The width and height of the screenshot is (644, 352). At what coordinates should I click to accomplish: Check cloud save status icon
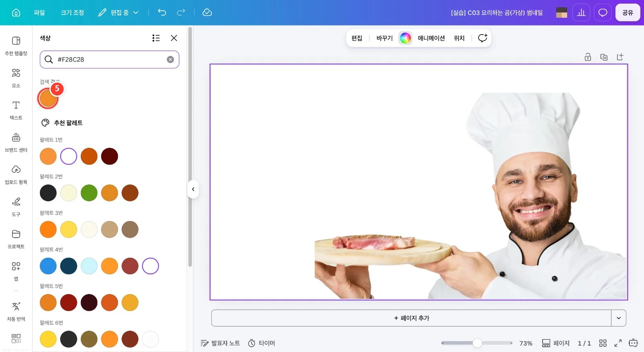tap(207, 12)
